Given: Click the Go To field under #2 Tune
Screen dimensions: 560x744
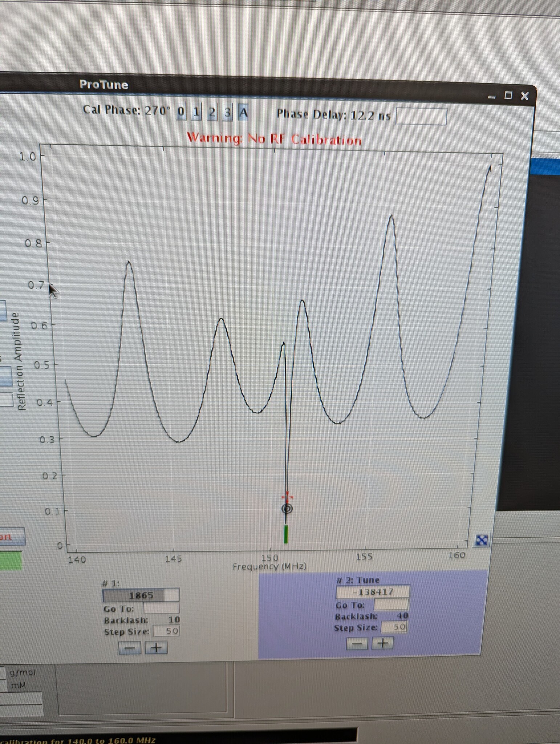Looking at the screenshot, I should (x=391, y=605).
